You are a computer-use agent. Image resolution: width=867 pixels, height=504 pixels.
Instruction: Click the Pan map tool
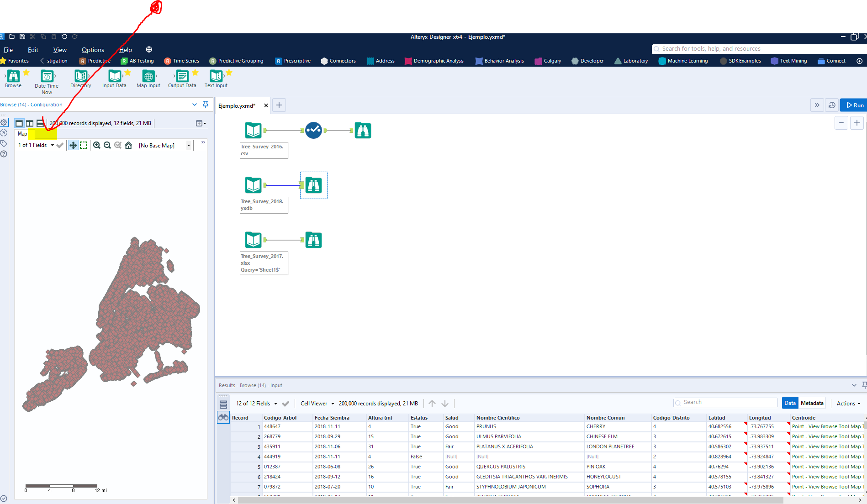(73, 145)
